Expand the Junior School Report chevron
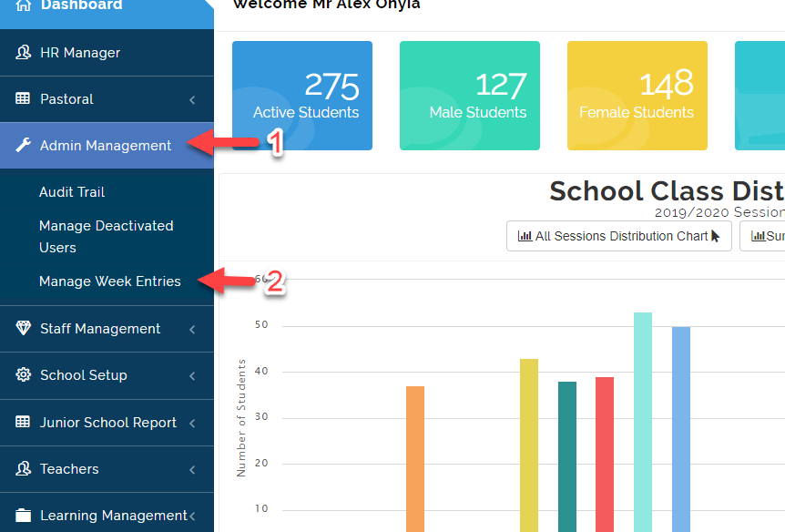 click(x=192, y=423)
